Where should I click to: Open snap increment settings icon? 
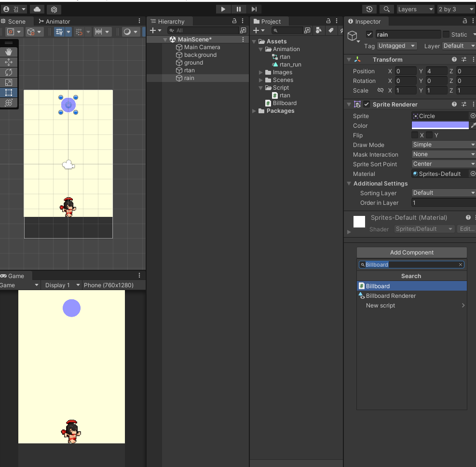[99, 31]
